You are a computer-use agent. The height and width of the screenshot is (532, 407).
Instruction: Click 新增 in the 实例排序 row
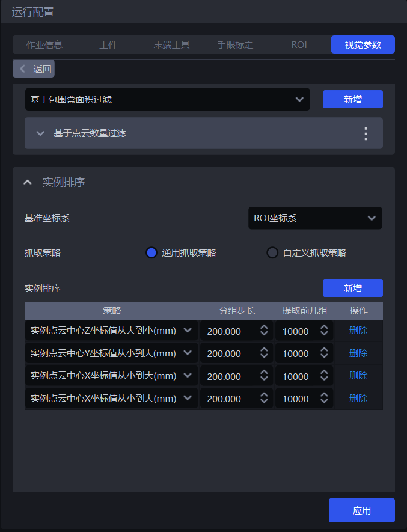click(x=352, y=289)
